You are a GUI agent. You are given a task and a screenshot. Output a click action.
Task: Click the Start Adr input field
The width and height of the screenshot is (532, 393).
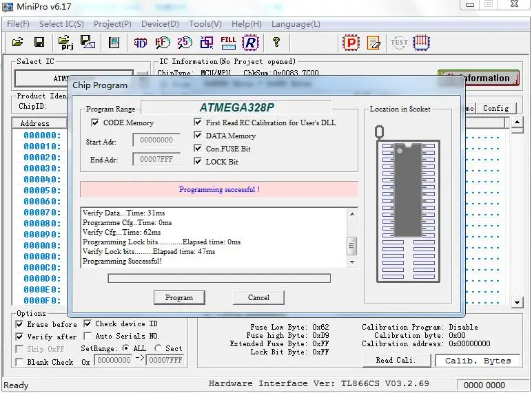point(156,140)
